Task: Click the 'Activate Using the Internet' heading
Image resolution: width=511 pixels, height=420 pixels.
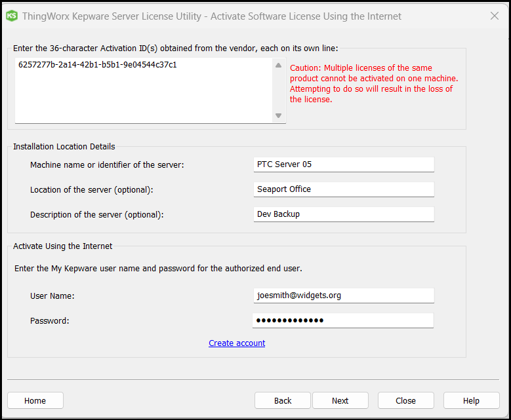Action: [63, 246]
